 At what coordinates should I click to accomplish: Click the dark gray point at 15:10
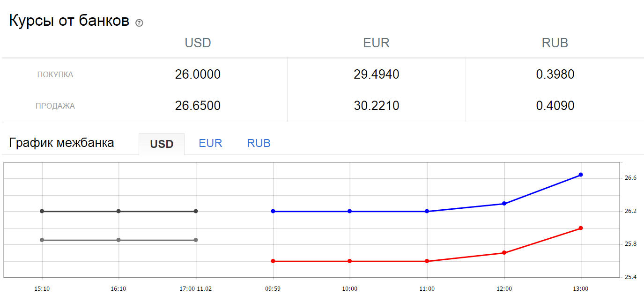tap(42, 211)
